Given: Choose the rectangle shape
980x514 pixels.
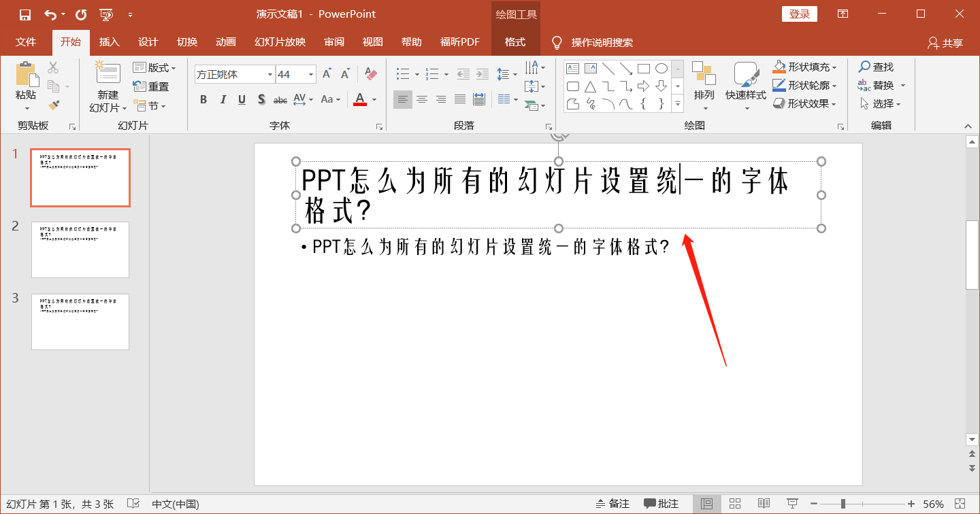Looking at the screenshot, I should 644,69.
